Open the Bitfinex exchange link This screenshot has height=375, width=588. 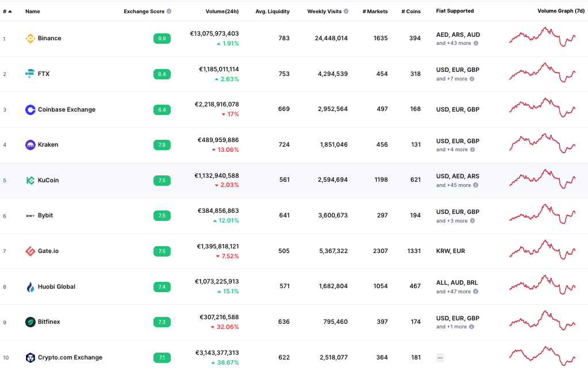49,322
